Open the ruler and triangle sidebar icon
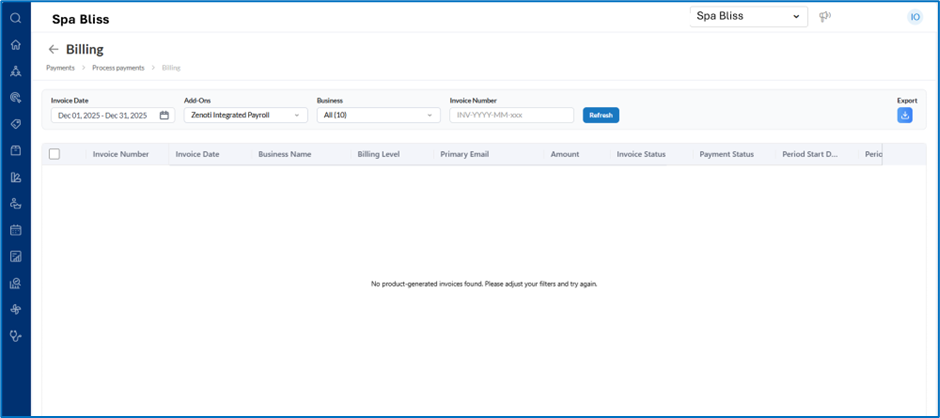Viewport: 940px width, 418px height. tap(16, 177)
